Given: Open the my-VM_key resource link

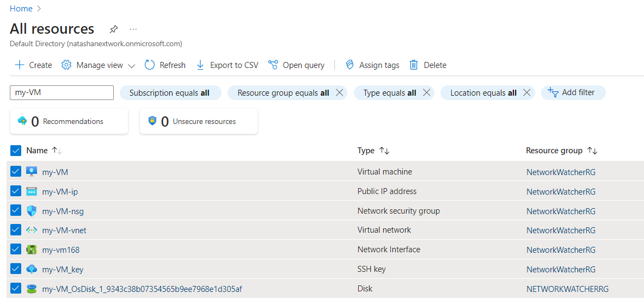Looking at the screenshot, I should (x=63, y=269).
